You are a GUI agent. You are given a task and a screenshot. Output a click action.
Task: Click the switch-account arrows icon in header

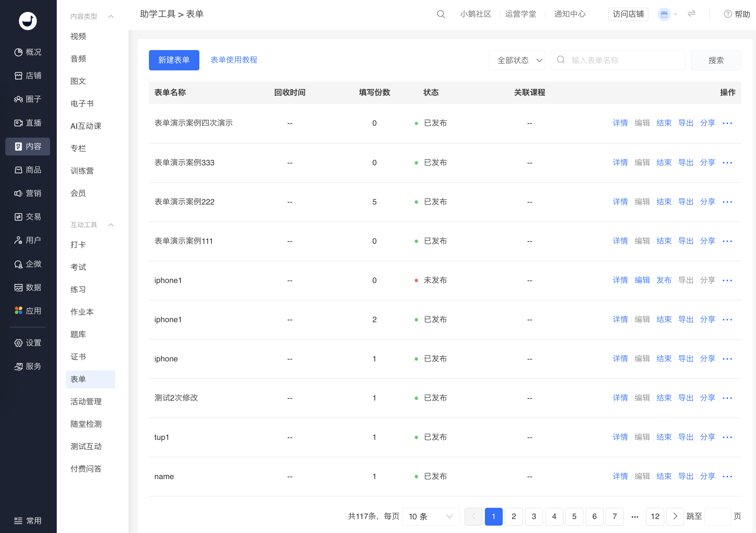tap(691, 14)
